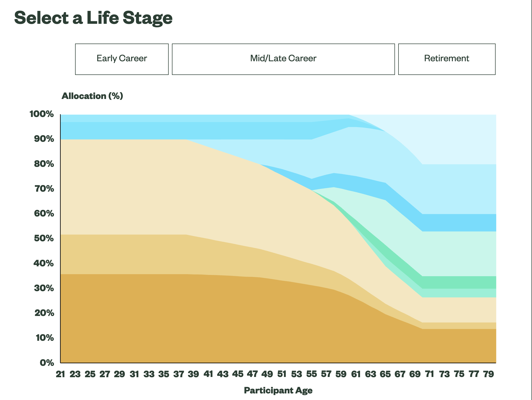Click age 21 on the horizontal axis

(60, 374)
